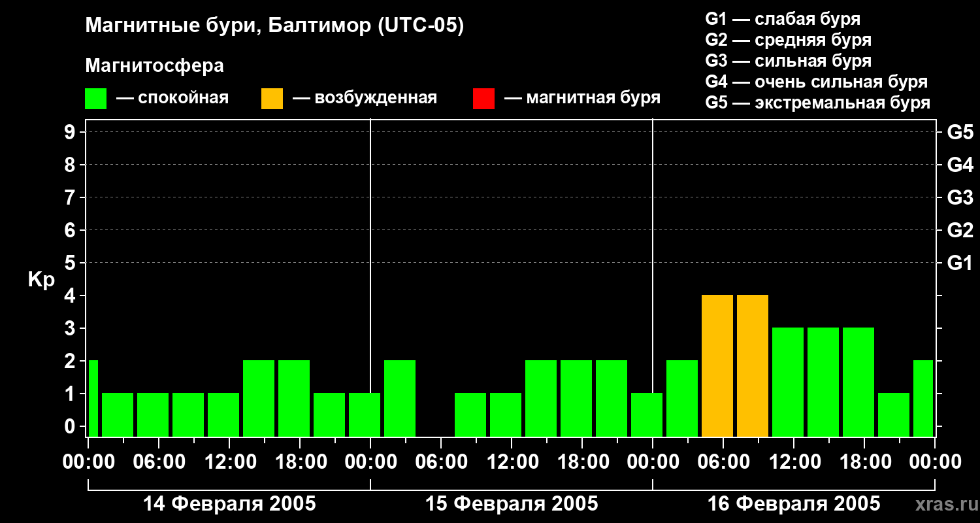This screenshot has width=980, height=523.
Task: Click the 06:00 time label for 14 Февраля
Action: click(159, 462)
